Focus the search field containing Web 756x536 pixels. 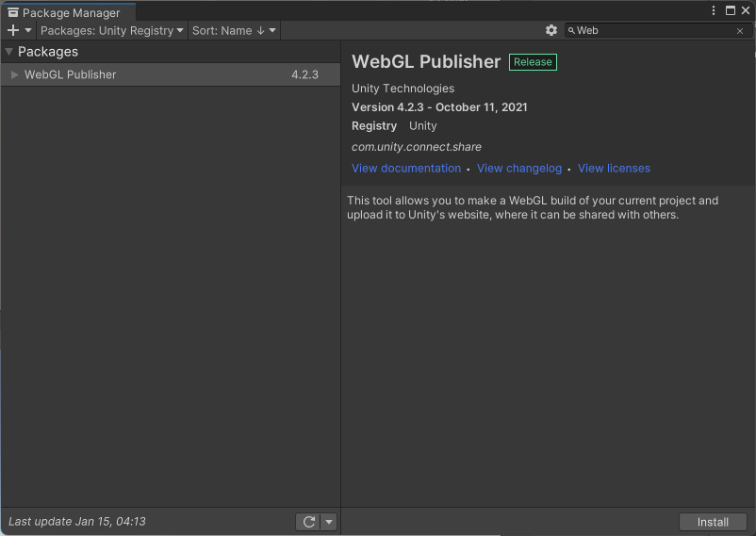pos(658,30)
